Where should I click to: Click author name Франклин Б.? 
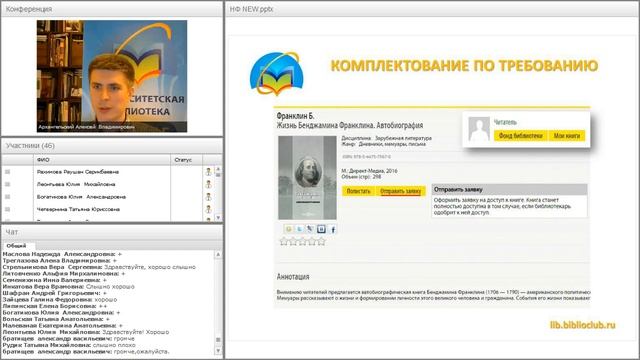(296, 116)
